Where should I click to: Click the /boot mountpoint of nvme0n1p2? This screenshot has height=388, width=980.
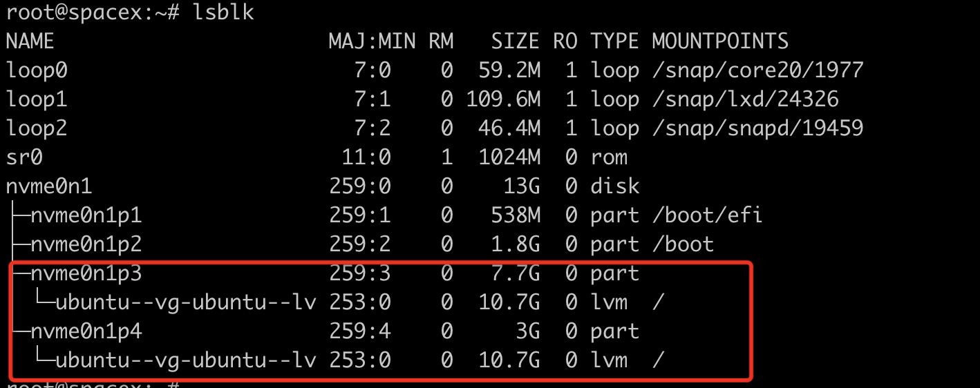[683, 244]
